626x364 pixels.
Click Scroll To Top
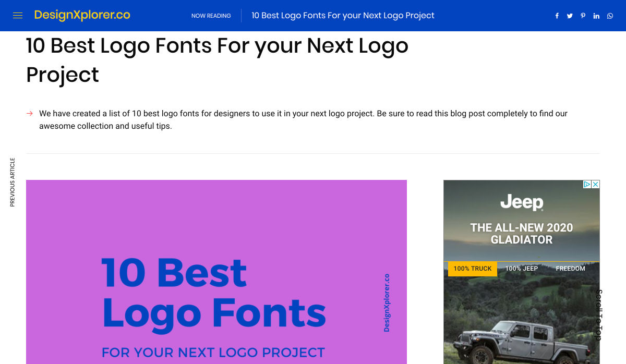[x=599, y=315]
